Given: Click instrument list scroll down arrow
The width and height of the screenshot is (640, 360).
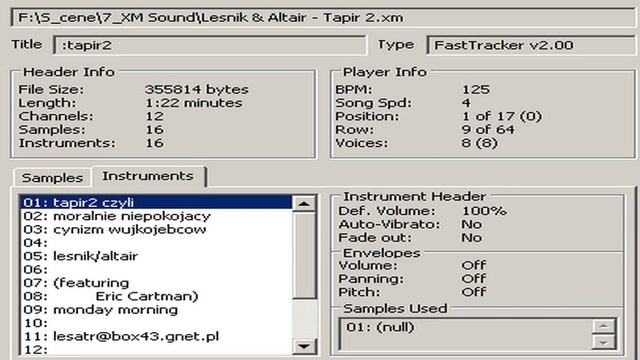Looking at the screenshot, I should [x=304, y=347].
